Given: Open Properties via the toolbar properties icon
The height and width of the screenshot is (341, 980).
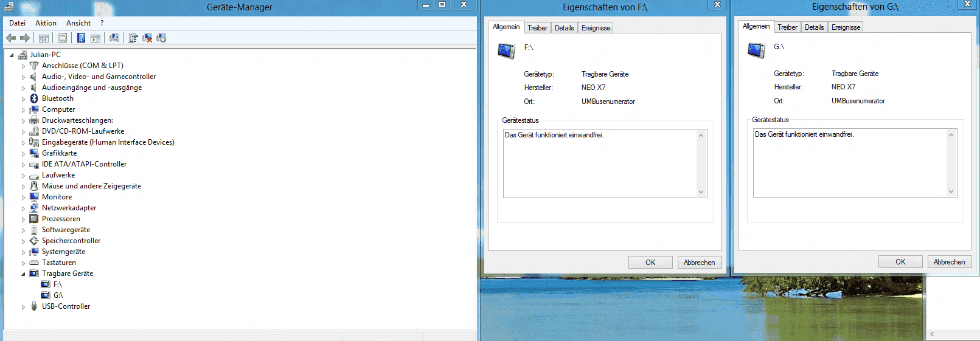Looking at the screenshot, I should click(x=62, y=38).
